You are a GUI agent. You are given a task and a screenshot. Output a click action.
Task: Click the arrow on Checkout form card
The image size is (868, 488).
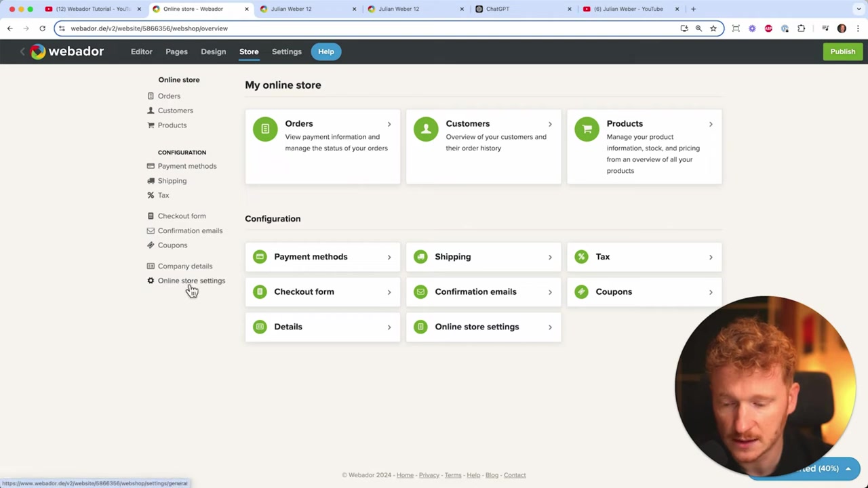pos(389,292)
